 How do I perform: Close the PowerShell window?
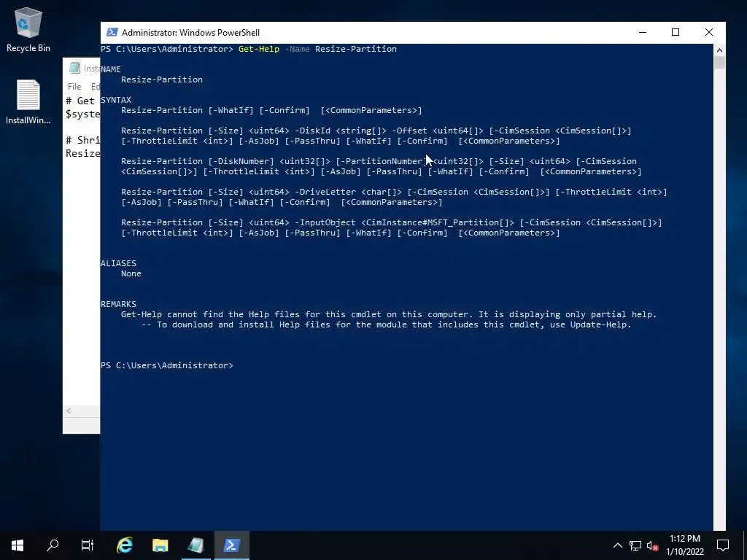point(709,32)
